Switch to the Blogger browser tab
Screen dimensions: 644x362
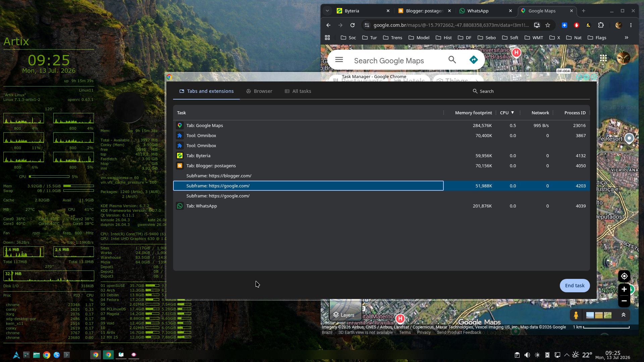click(424, 11)
